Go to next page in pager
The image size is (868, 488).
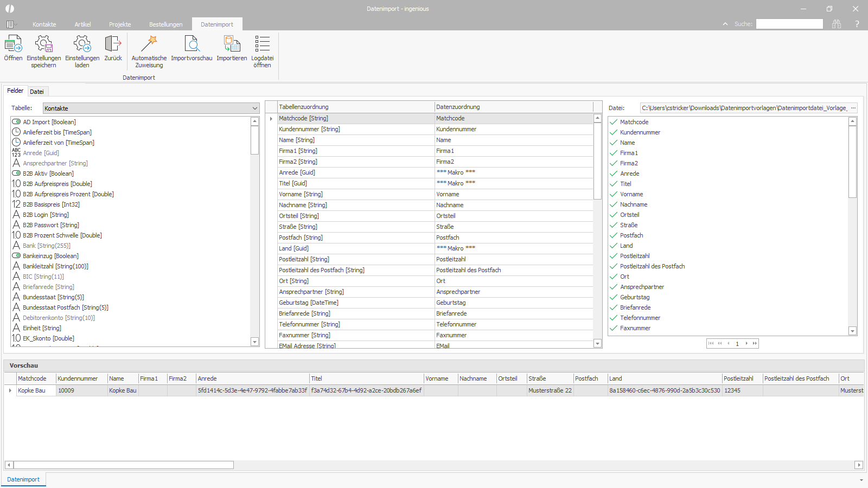tap(746, 343)
